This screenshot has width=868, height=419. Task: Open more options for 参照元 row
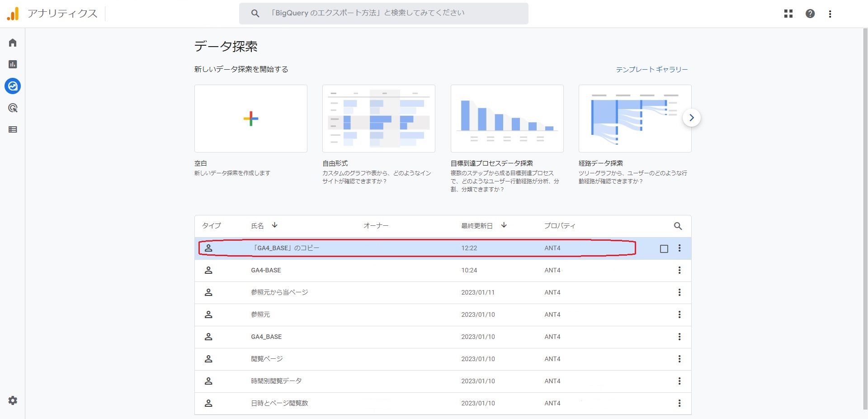click(x=679, y=314)
